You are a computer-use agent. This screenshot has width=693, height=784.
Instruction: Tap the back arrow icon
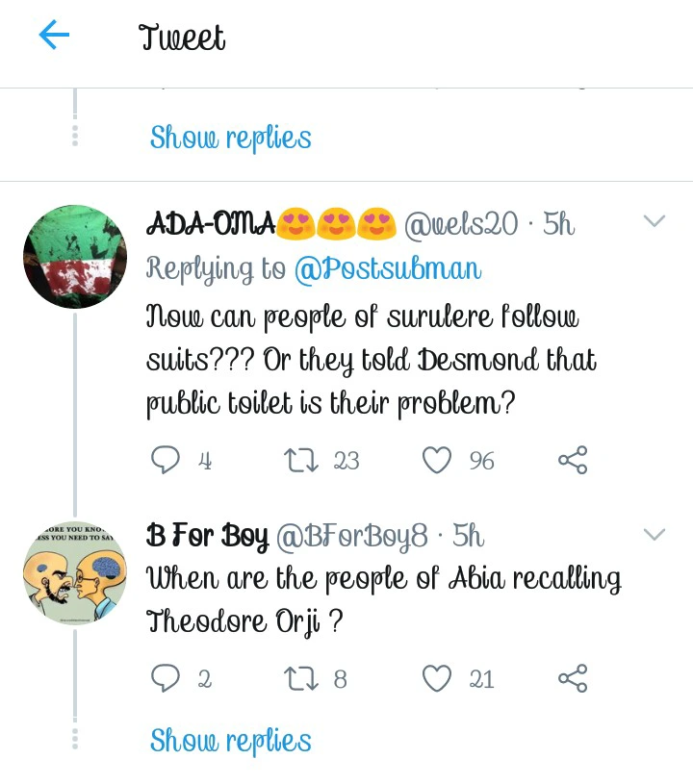55,37
